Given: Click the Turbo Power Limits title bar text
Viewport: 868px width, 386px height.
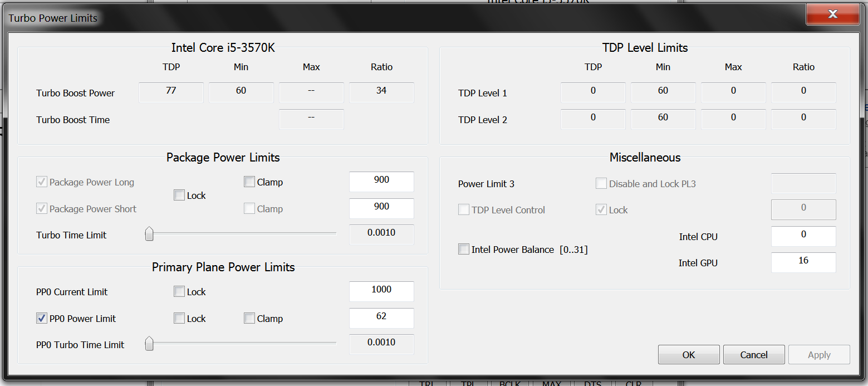Looking at the screenshot, I should [53, 18].
